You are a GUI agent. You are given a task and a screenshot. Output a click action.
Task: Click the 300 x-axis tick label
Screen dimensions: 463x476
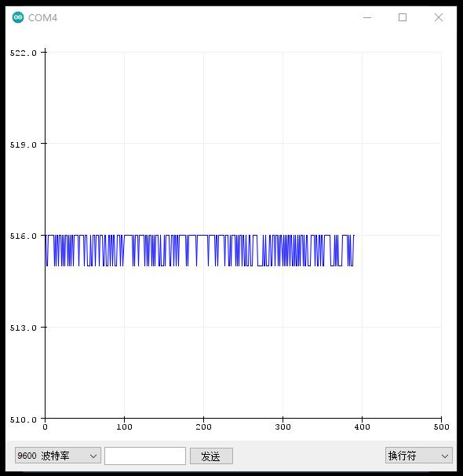[283, 427]
